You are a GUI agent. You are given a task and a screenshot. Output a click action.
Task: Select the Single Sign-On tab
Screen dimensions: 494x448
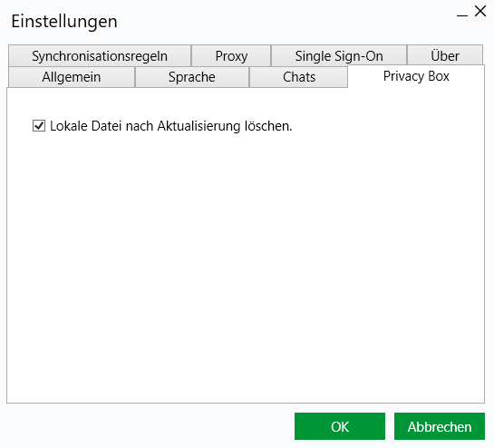(x=339, y=56)
